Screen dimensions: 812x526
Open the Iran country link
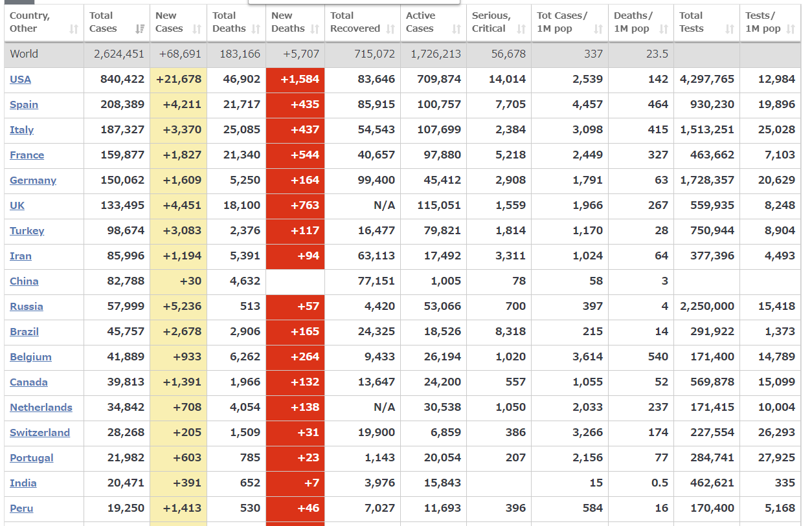[x=21, y=256]
